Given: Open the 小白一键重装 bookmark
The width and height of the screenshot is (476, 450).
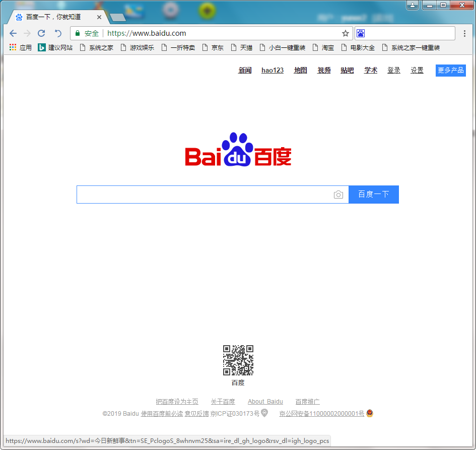Looking at the screenshot, I should 282,47.
